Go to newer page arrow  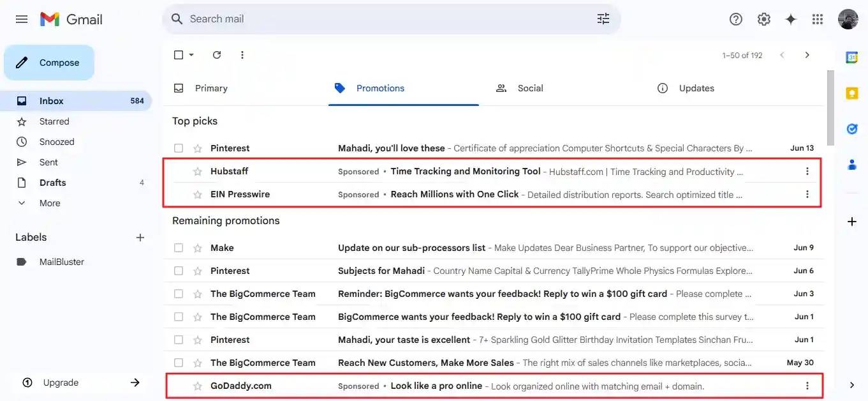point(782,55)
